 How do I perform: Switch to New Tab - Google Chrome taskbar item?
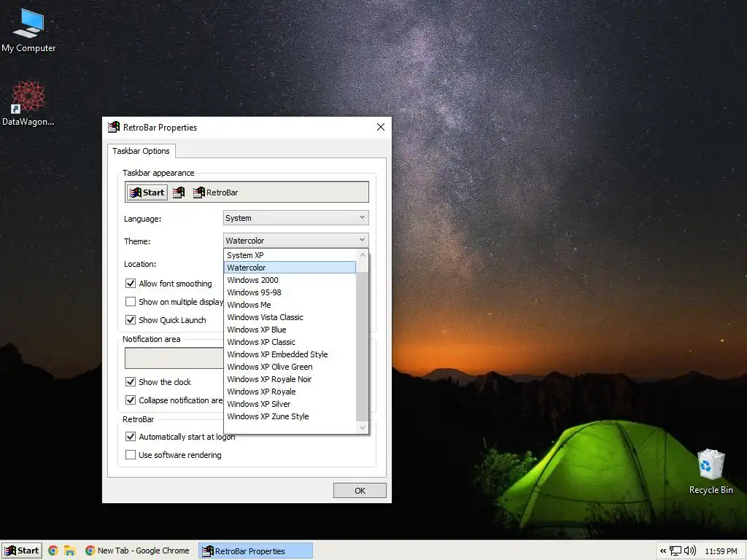point(137,551)
